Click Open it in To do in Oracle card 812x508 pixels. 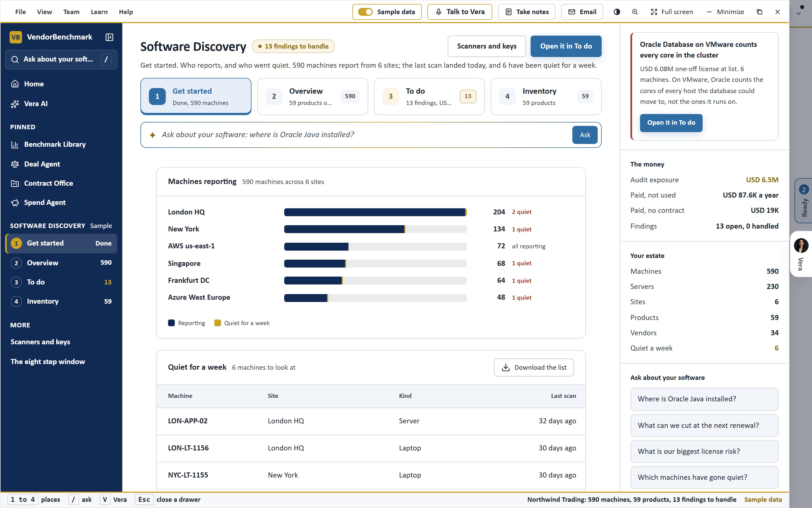click(x=671, y=123)
